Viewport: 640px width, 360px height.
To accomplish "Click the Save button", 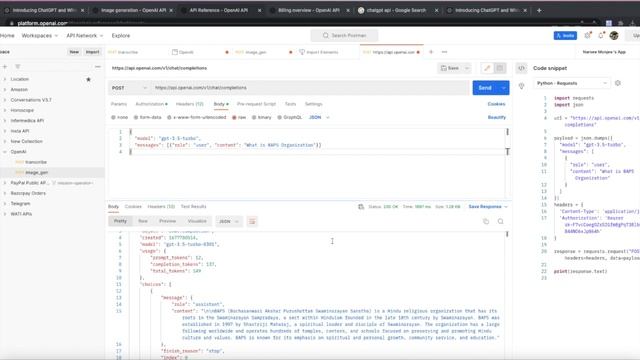I will click(449, 68).
